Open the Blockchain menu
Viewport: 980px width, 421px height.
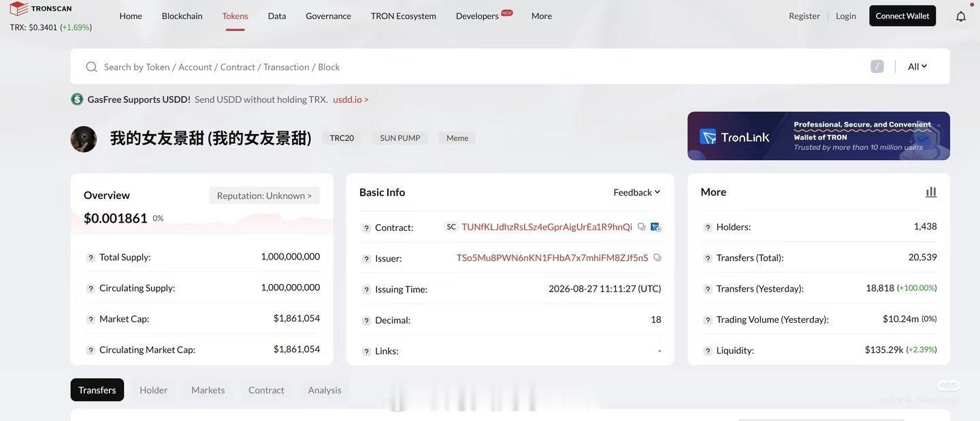pos(182,16)
